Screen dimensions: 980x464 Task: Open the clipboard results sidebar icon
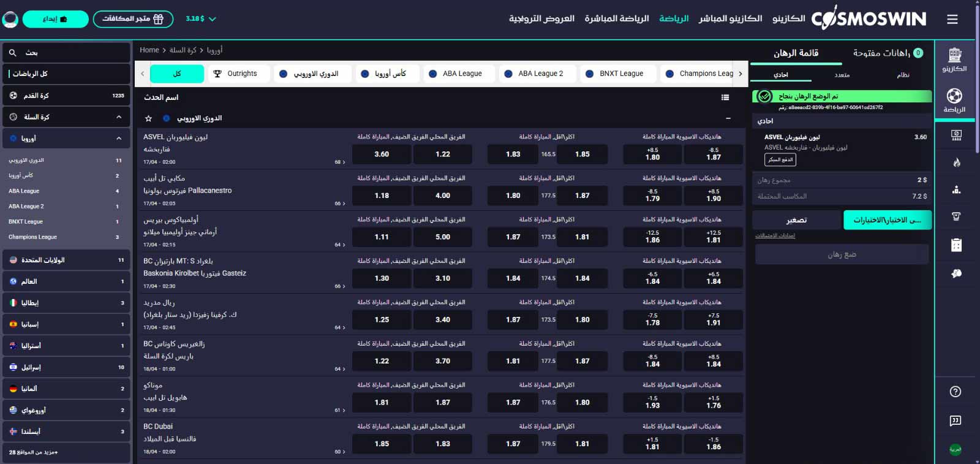[956, 245]
